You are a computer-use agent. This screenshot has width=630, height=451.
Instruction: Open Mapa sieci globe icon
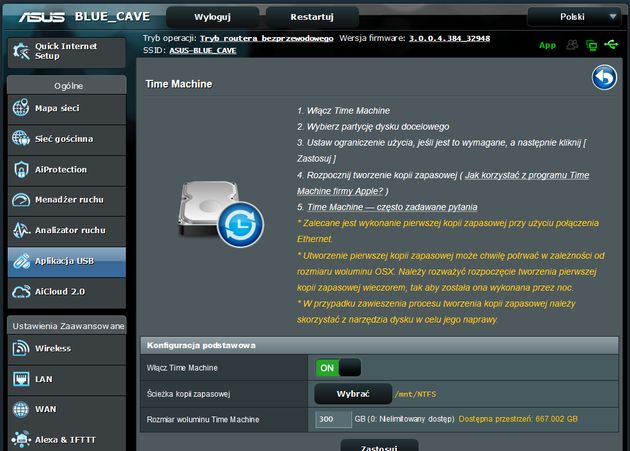[x=20, y=108]
